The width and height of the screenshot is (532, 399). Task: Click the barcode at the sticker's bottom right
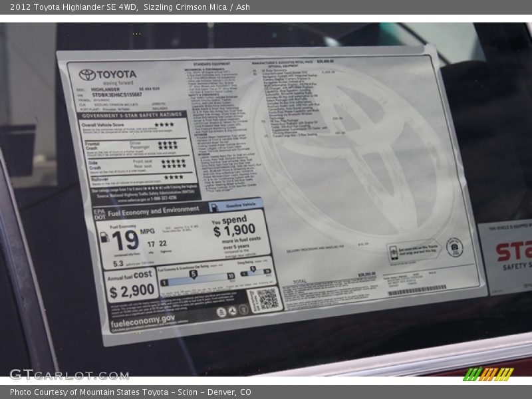click(417, 290)
